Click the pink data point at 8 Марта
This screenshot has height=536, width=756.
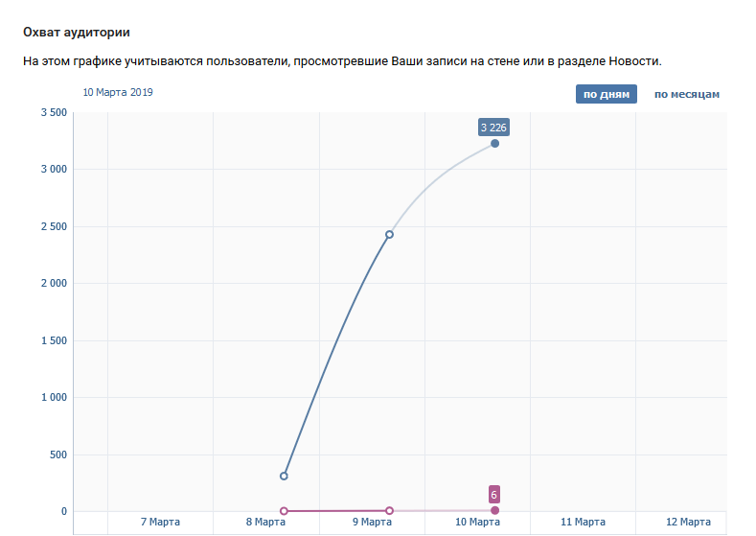tap(284, 511)
